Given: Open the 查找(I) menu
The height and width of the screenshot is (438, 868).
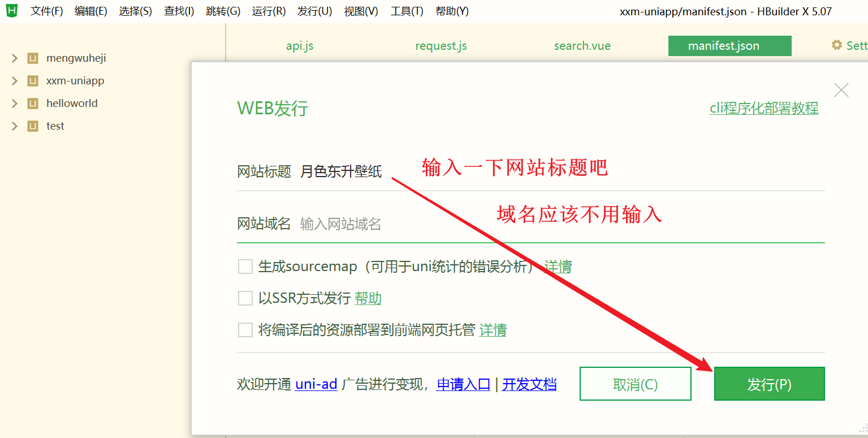Looking at the screenshot, I should coord(179,11).
